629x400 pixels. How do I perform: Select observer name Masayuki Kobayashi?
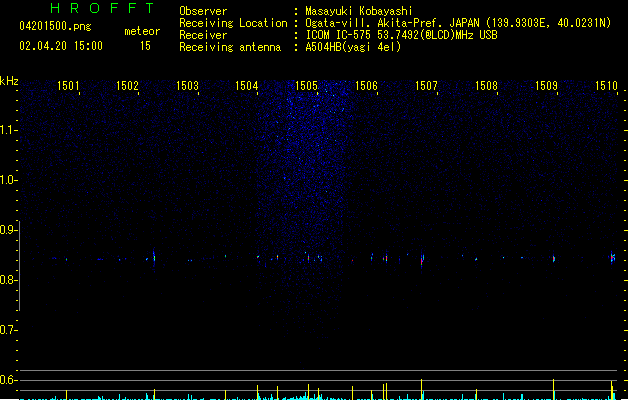(x=359, y=11)
